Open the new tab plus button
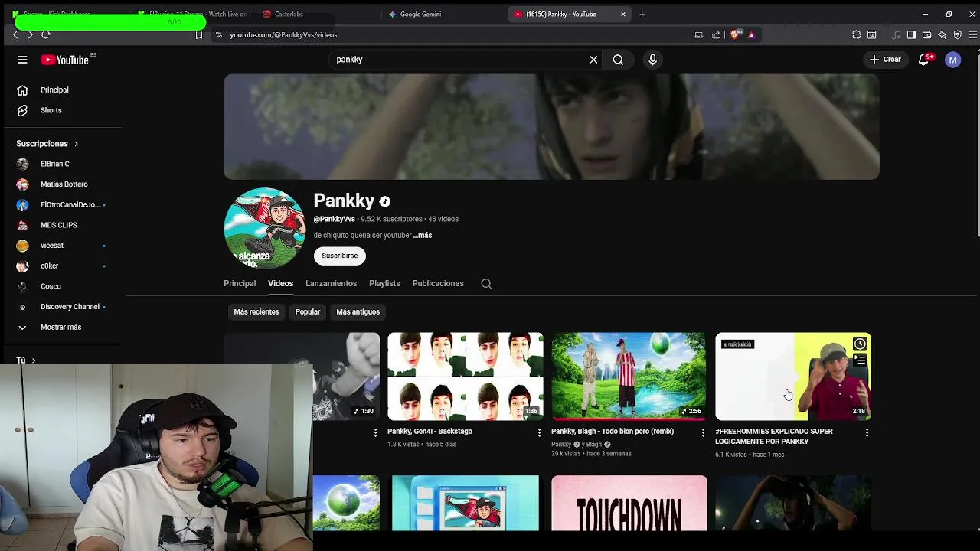Viewport: 980px width, 551px height. (x=642, y=14)
